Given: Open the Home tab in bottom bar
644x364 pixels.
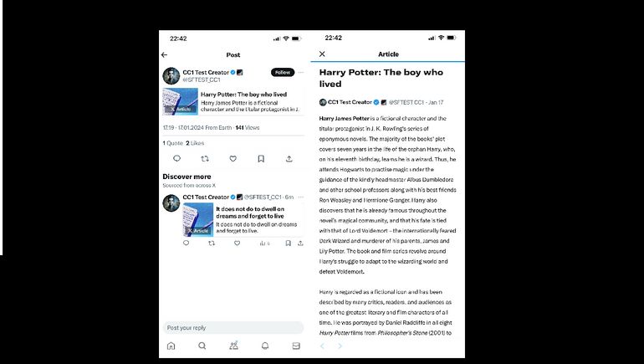Looking at the screenshot, I should point(171,346).
